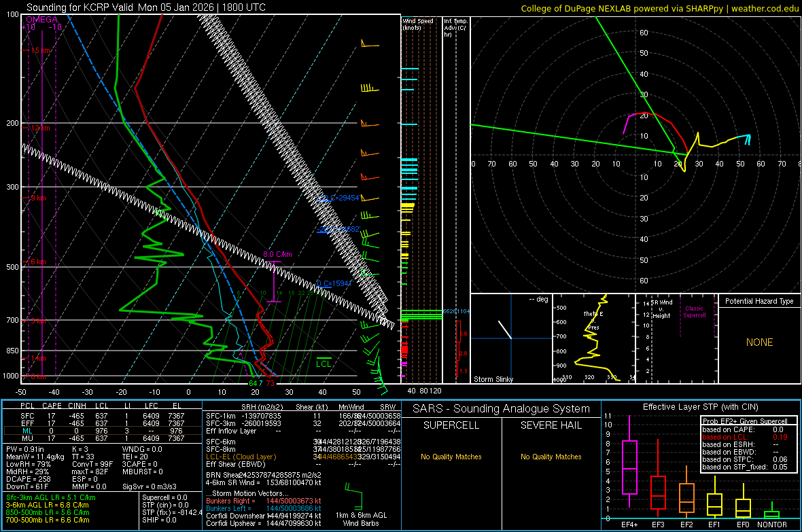The image size is (802, 532).
Task: Click the 'ConvT = 99F' value
Action: [x=92, y=465]
